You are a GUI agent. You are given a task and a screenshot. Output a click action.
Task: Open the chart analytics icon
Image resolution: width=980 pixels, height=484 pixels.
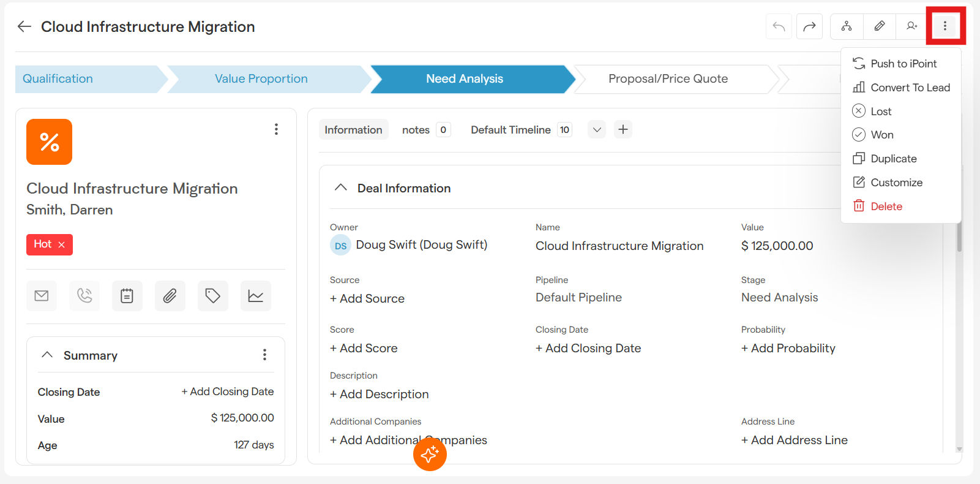coord(255,296)
